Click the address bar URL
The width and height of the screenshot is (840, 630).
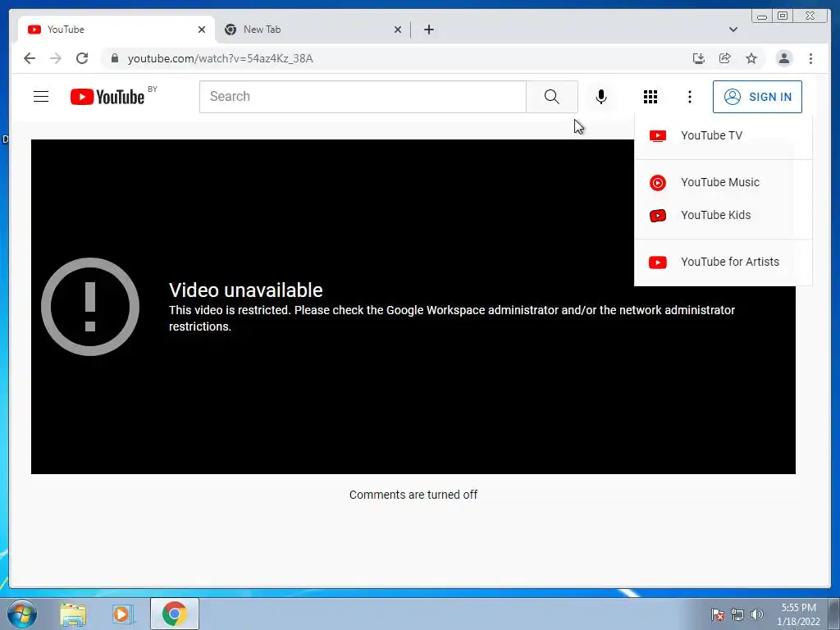[220, 58]
